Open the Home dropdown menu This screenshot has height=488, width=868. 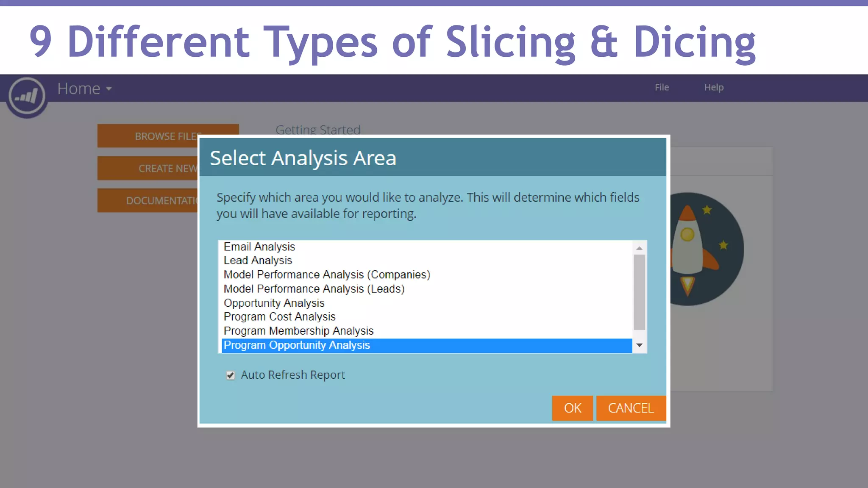point(84,89)
